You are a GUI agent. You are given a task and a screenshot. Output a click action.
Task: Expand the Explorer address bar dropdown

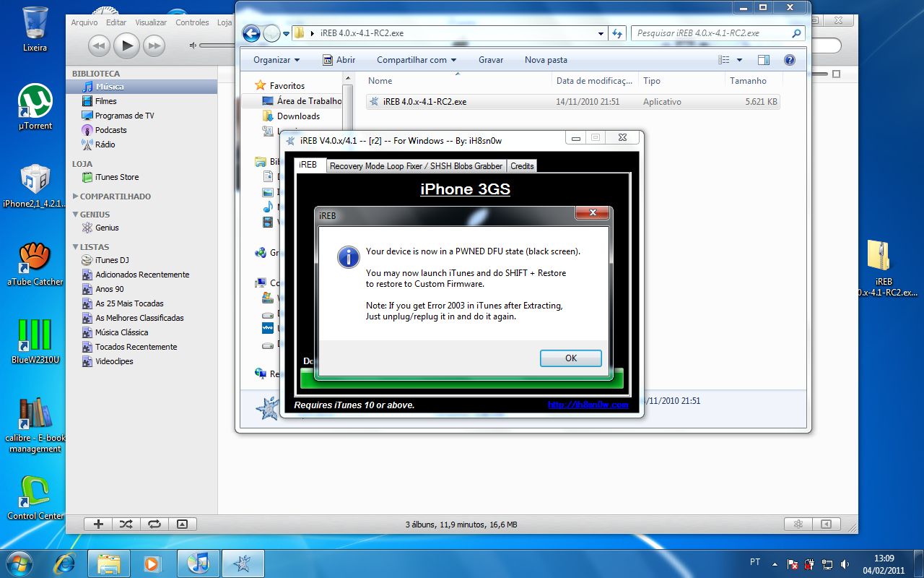pyautogui.click(x=601, y=33)
